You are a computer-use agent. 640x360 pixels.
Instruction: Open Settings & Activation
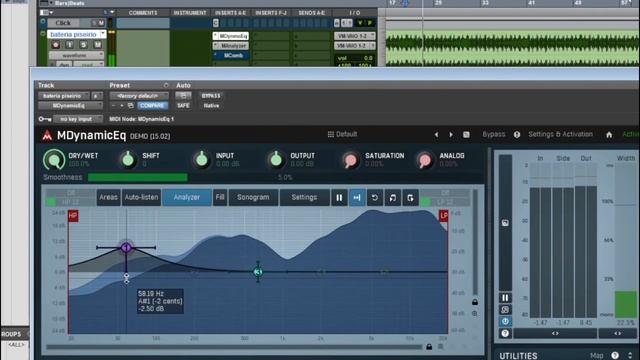[x=560, y=134]
